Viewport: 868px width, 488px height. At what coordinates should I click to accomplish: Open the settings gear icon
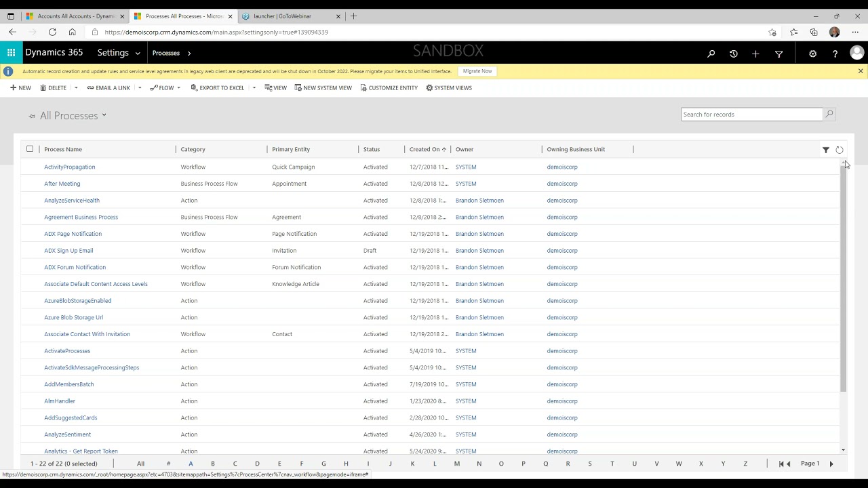[812, 54]
